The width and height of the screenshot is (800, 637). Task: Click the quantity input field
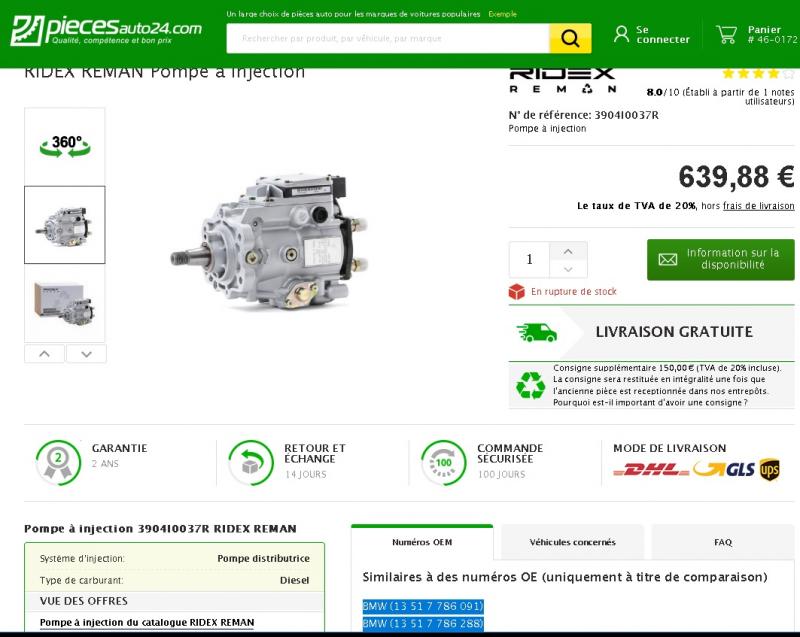click(x=529, y=260)
